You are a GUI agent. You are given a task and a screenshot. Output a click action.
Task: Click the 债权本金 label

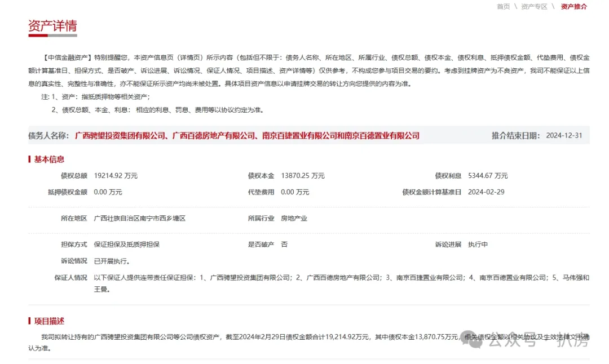(x=261, y=176)
